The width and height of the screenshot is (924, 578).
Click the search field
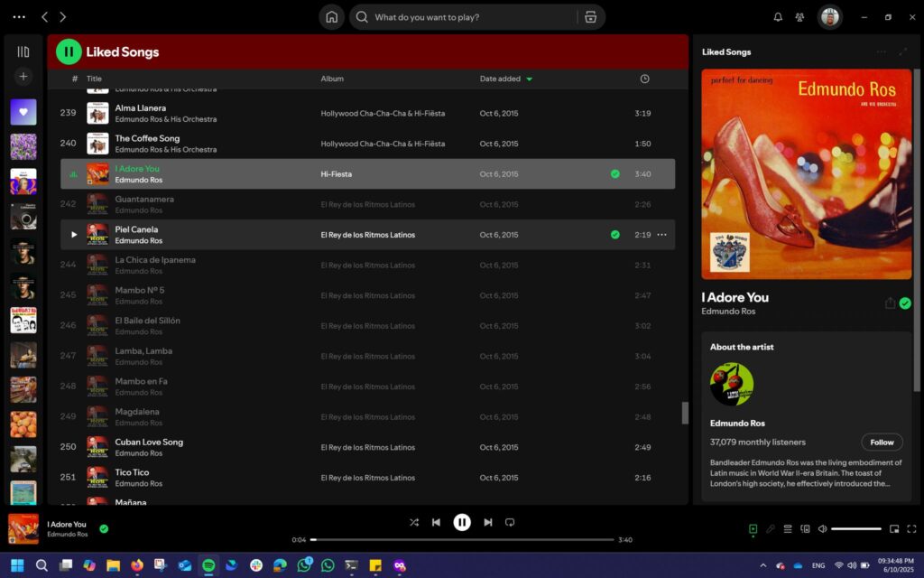tap(469, 17)
